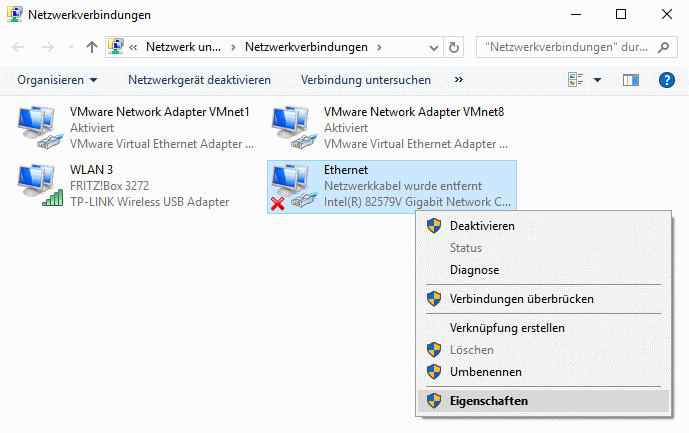Image resolution: width=689 pixels, height=433 pixels.
Task: Go up one folder level arrow
Action: [x=92, y=47]
